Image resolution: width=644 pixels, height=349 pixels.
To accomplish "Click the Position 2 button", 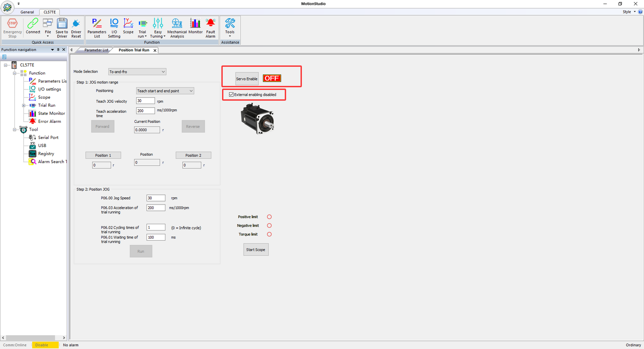I will click(x=193, y=155).
